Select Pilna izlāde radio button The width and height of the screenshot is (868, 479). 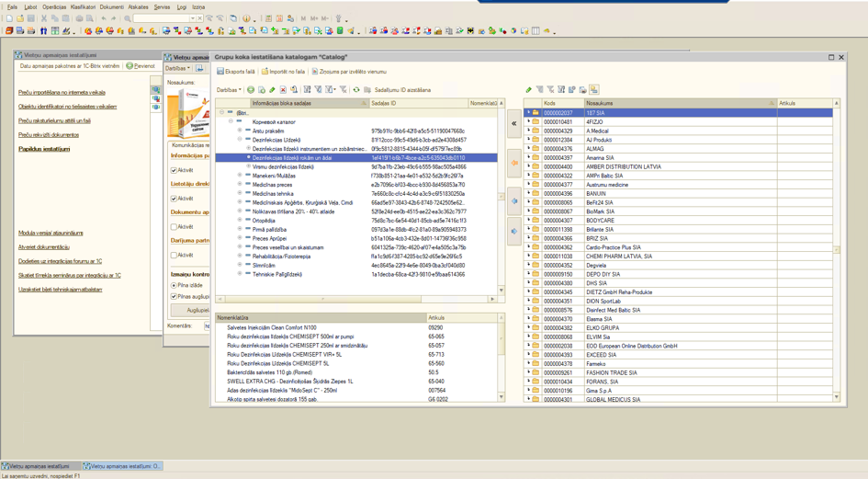[x=174, y=285]
